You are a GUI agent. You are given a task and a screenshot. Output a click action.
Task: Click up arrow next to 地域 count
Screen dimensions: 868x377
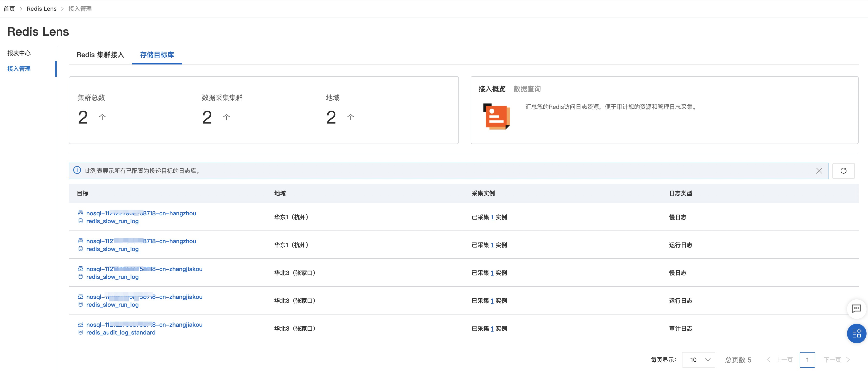click(x=351, y=117)
